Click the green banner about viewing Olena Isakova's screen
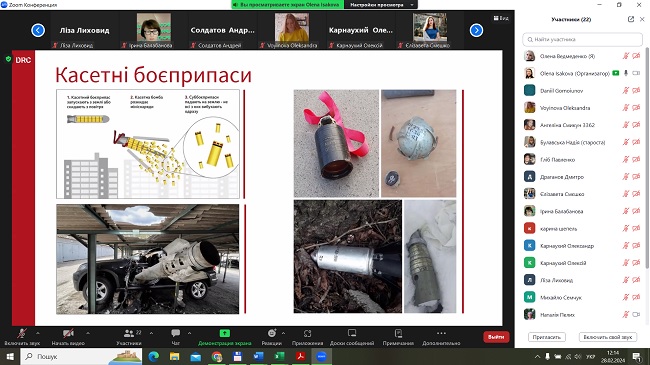The width and height of the screenshot is (650, 365). 287,5
